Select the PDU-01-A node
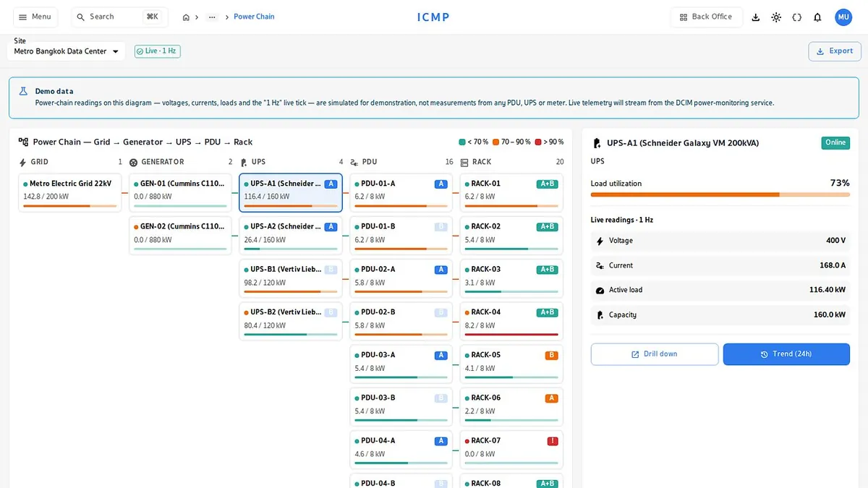The width and height of the screenshot is (868, 488). (401, 193)
